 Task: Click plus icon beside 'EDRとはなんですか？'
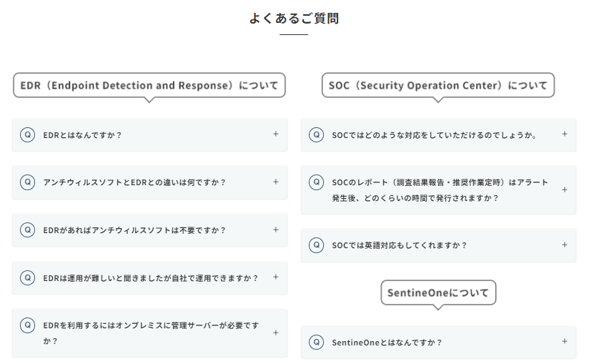(275, 134)
